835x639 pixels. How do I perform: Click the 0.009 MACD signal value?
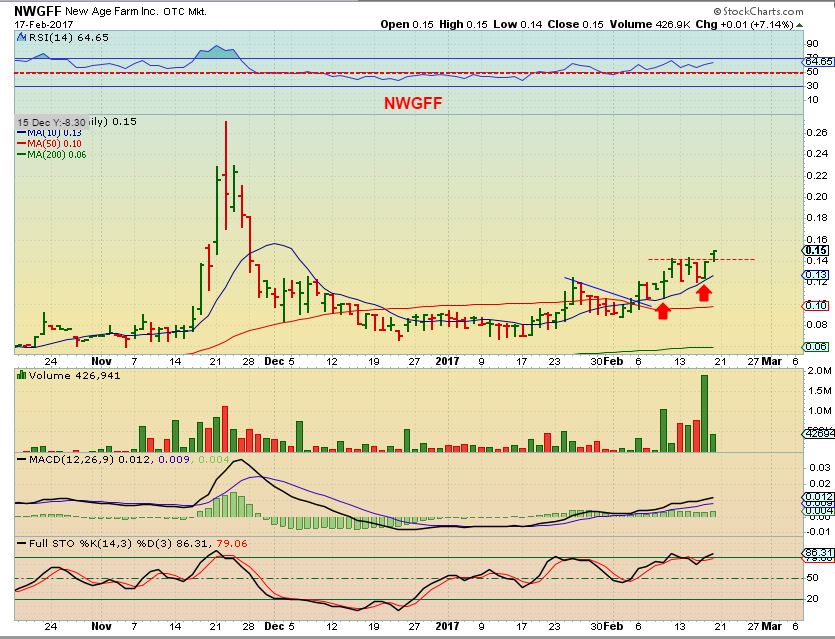[174, 459]
